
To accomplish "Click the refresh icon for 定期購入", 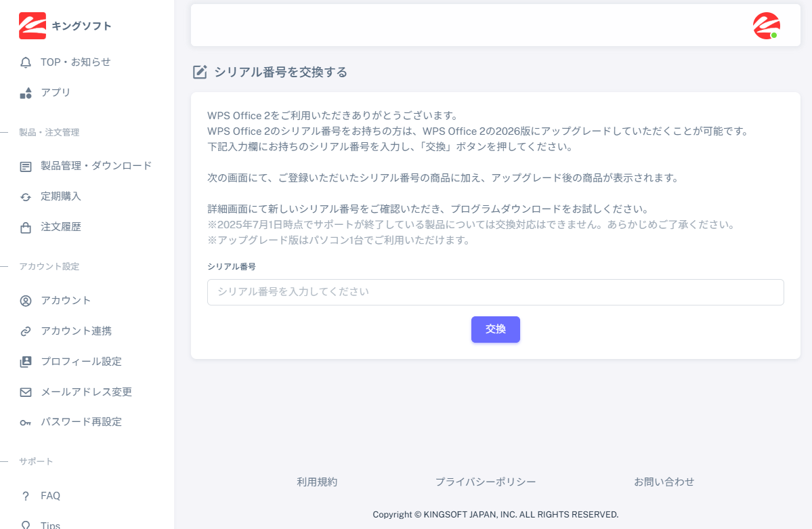I will (26, 196).
